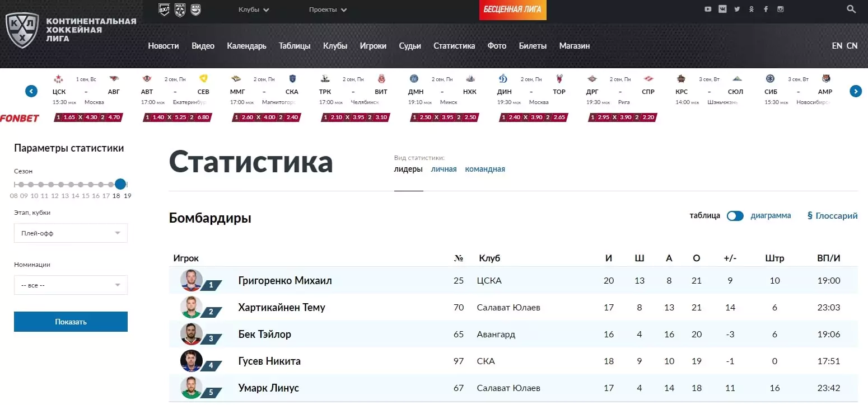Select the командная statistics tab
The image size is (868, 405).
[x=485, y=169]
